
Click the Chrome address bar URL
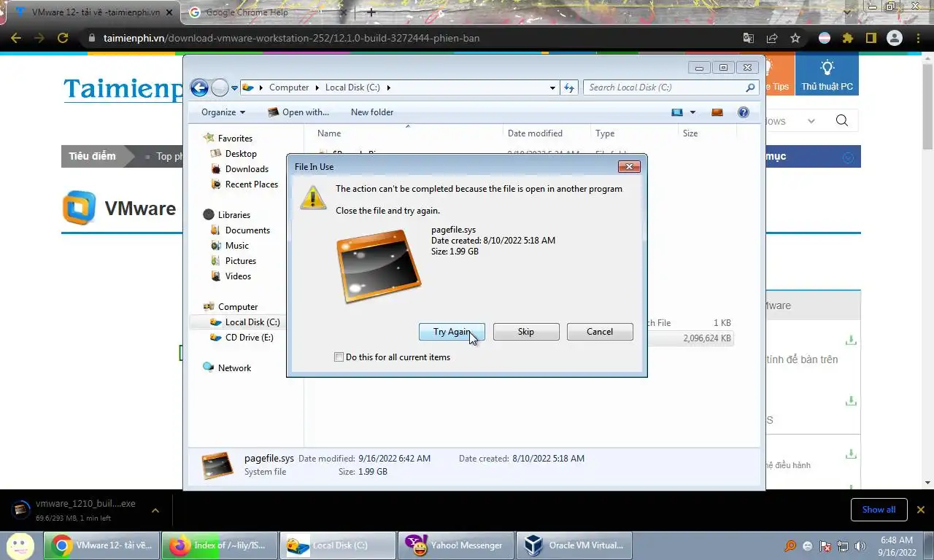292,38
